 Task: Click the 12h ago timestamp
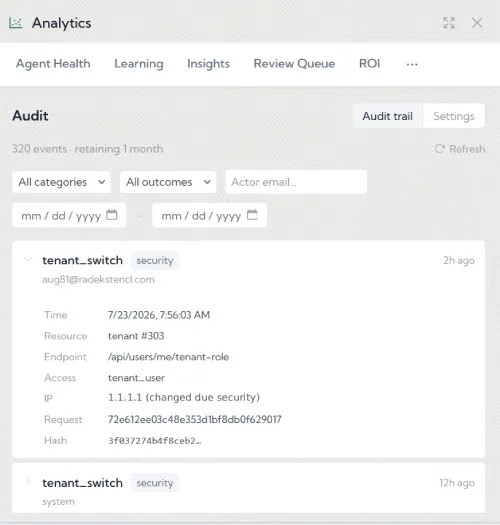(x=457, y=483)
